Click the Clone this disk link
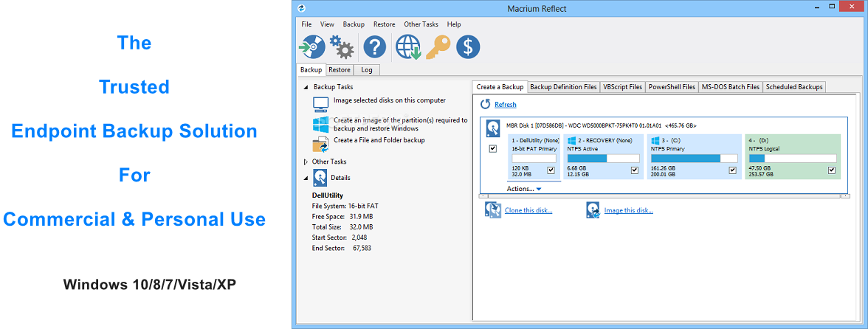The width and height of the screenshot is (868, 329). point(528,211)
